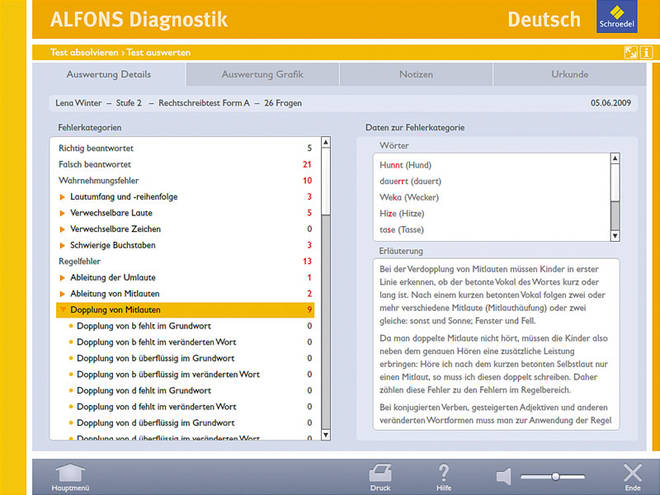Click word tase (Tasse)
660x495 pixels.
point(402,230)
